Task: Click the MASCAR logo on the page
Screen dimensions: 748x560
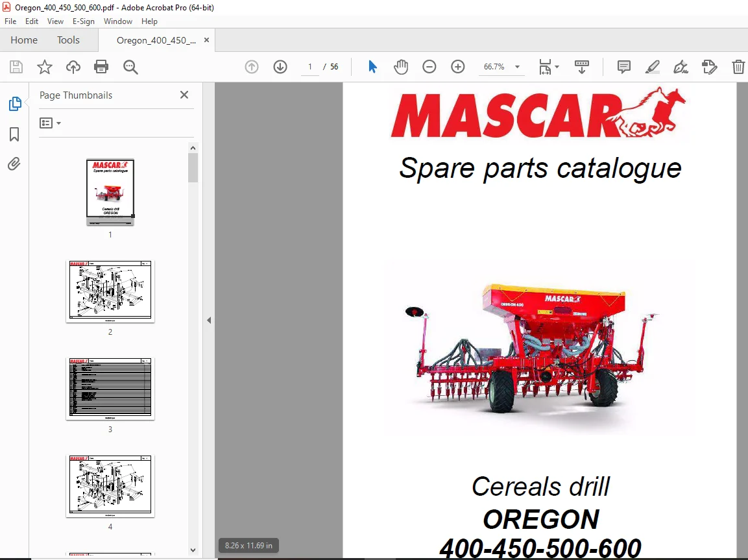Action: pyautogui.click(x=538, y=113)
